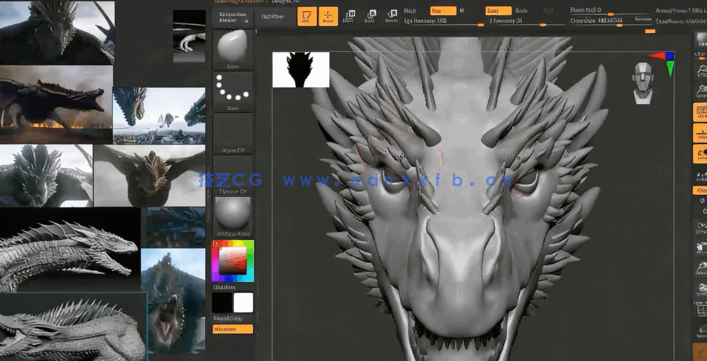Click the roaring black dragon over fire reference image
This screenshot has height=361, width=707.
56,105
